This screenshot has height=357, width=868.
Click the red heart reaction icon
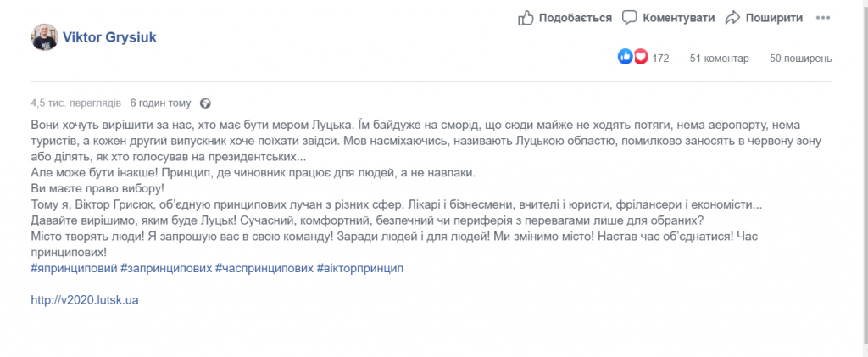tap(641, 58)
